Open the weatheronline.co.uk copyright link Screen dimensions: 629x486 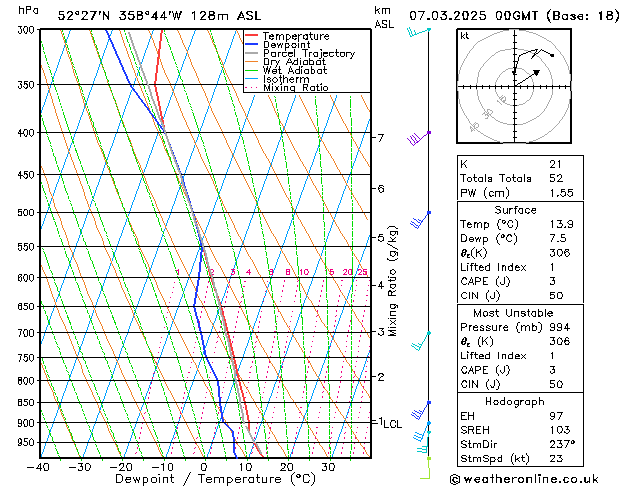pyautogui.click(x=524, y=479)
